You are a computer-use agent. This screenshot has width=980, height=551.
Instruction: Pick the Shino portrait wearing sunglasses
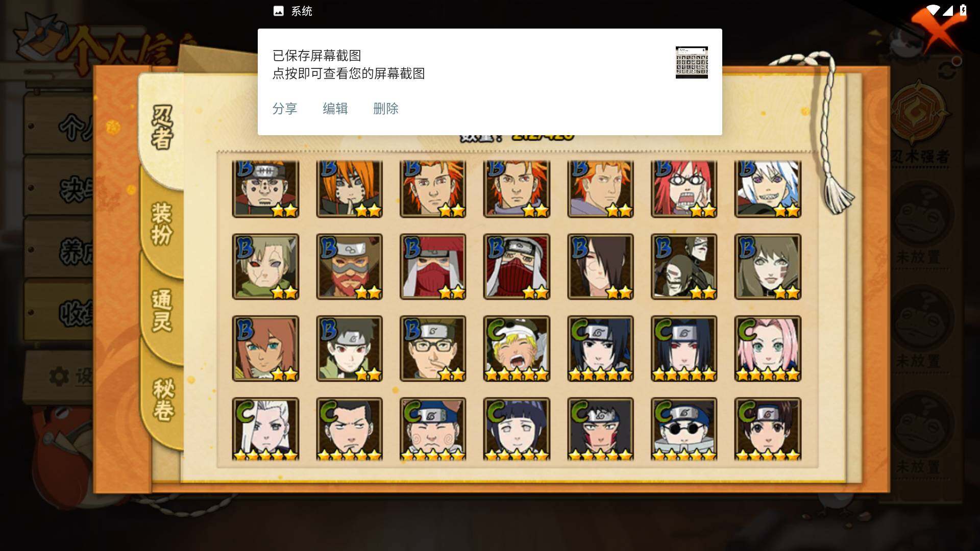point(684,429)
